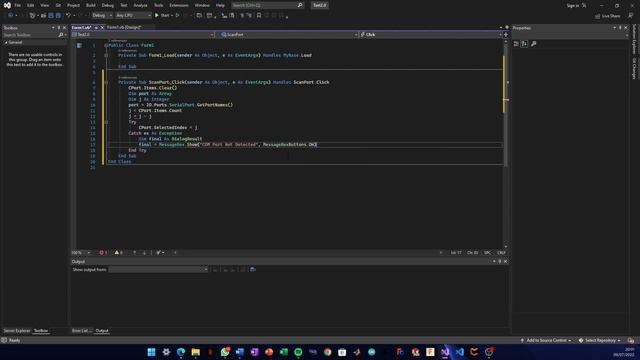This screenshot has height=360, width=640.
Task: Click the Bookmark icon in toolbar
Action: pyautogui.click(x=259, y=16)
